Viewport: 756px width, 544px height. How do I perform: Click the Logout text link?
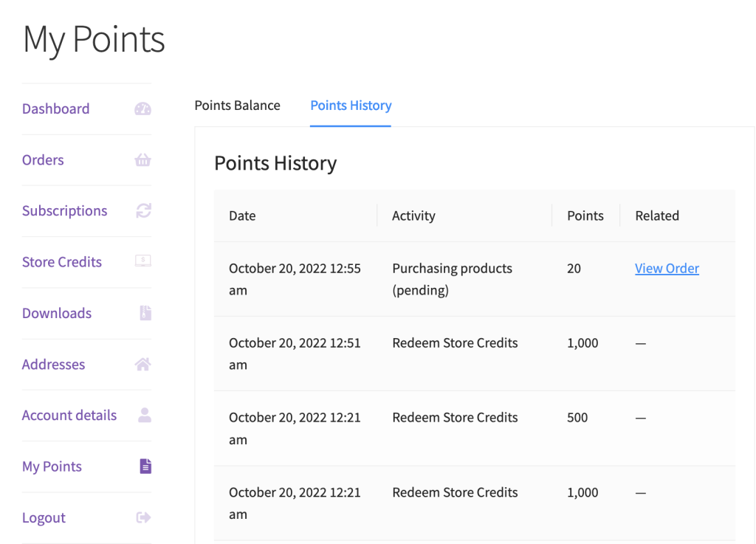click(44, 517)
